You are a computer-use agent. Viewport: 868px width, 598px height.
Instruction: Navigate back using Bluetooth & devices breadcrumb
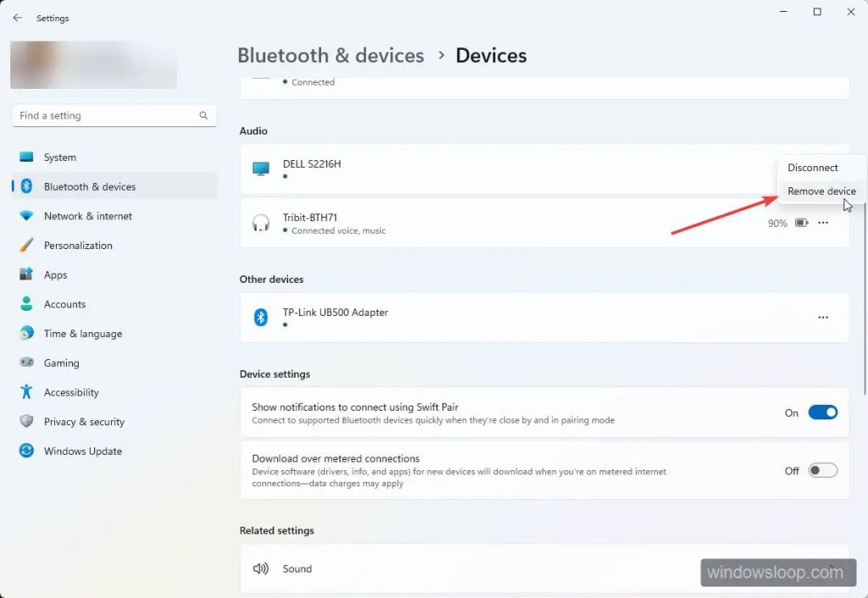point(331,55)
